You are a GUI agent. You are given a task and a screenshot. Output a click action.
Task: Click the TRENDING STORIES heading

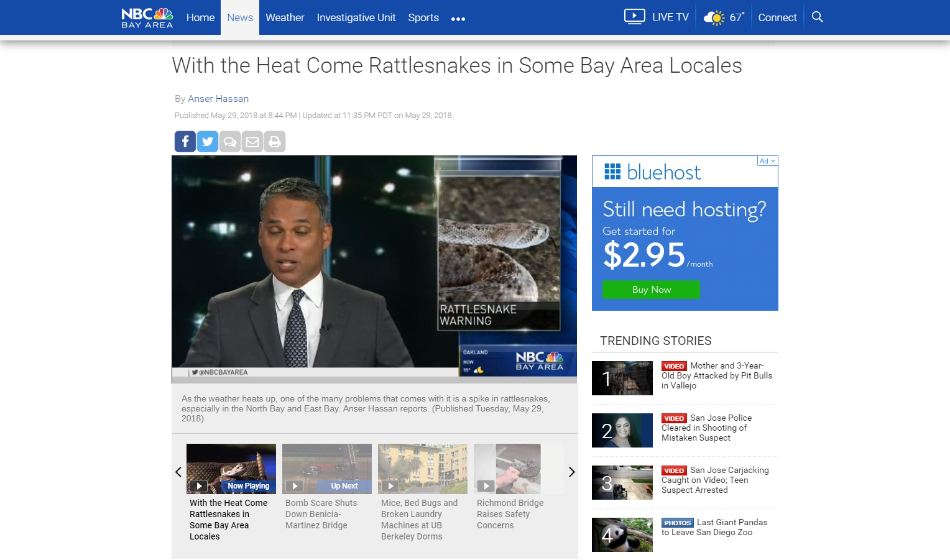[x=656, y=341]
